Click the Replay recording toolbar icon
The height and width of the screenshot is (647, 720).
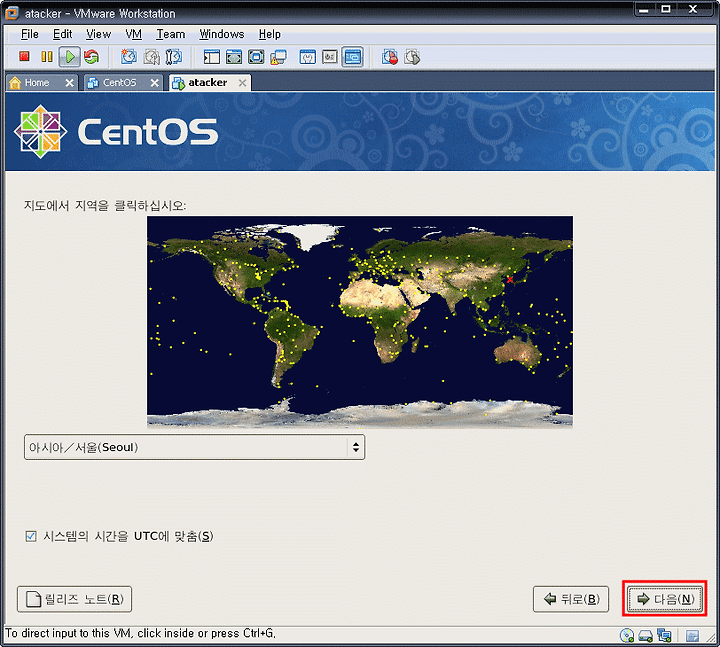point(412,57)
